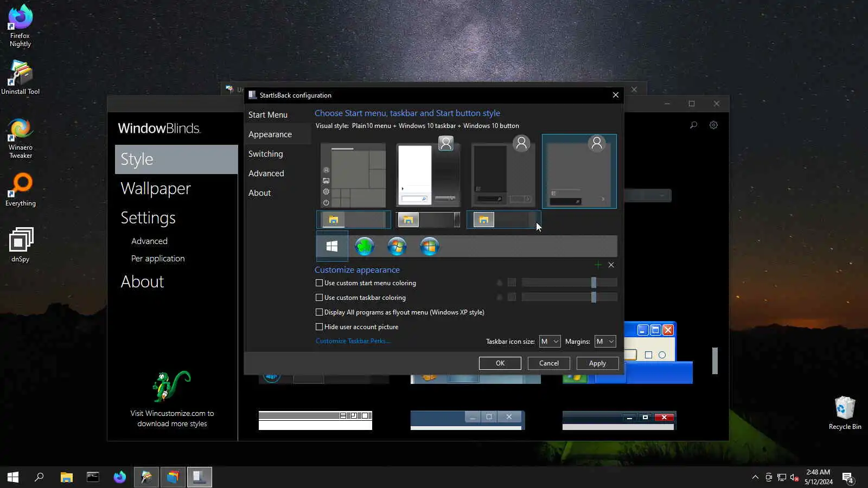Adjust the start menu coloring opacity slider
868x488 pixels.
click(x=570, y=282)
